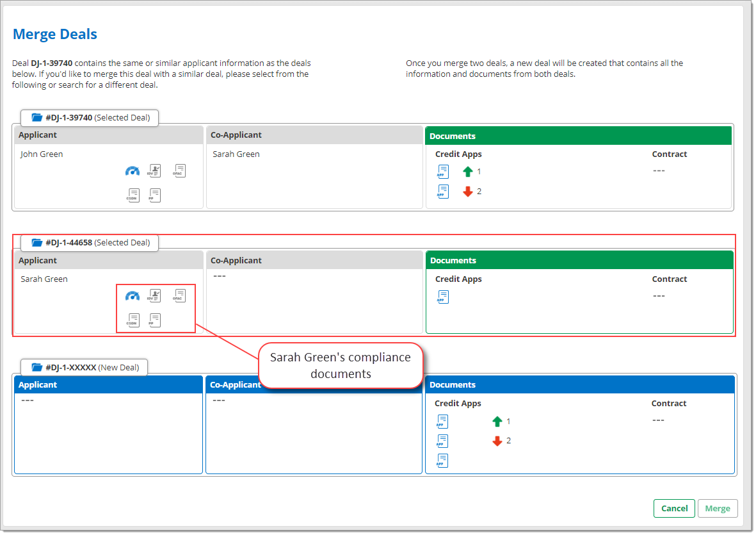This screenshot has height=535, width=756.
Task: Open second credit app document in New Deal
Action: tap(442, 441)
